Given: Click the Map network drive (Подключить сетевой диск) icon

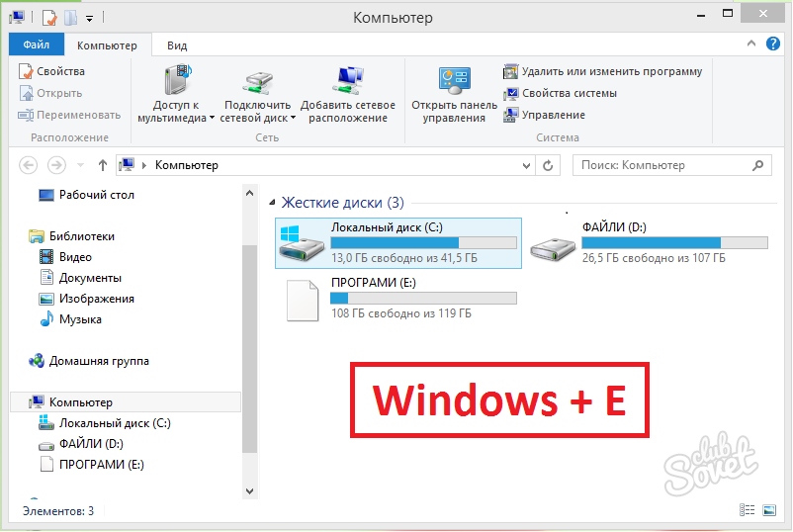Looking at the screenshot, I should 257,83.
